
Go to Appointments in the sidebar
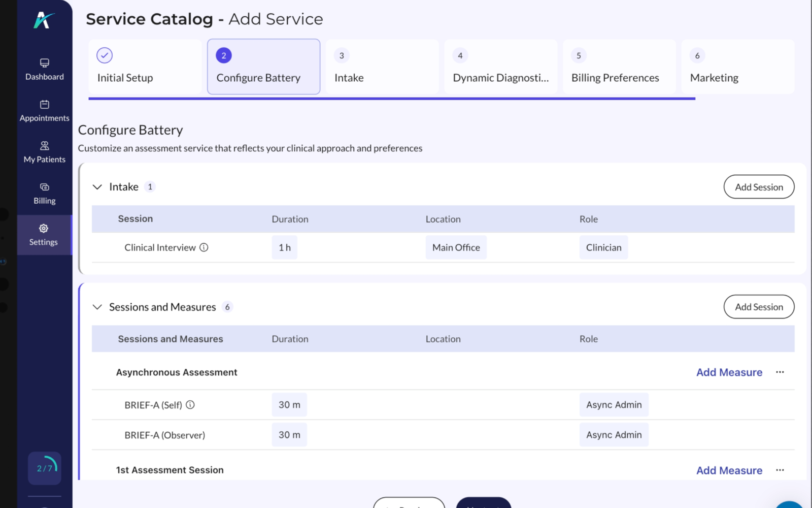pos(45,111)
